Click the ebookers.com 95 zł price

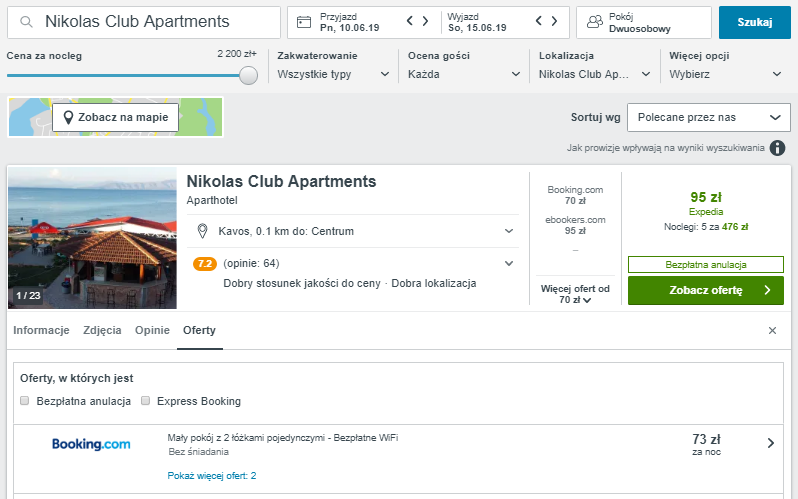click(x=575, y=225)
